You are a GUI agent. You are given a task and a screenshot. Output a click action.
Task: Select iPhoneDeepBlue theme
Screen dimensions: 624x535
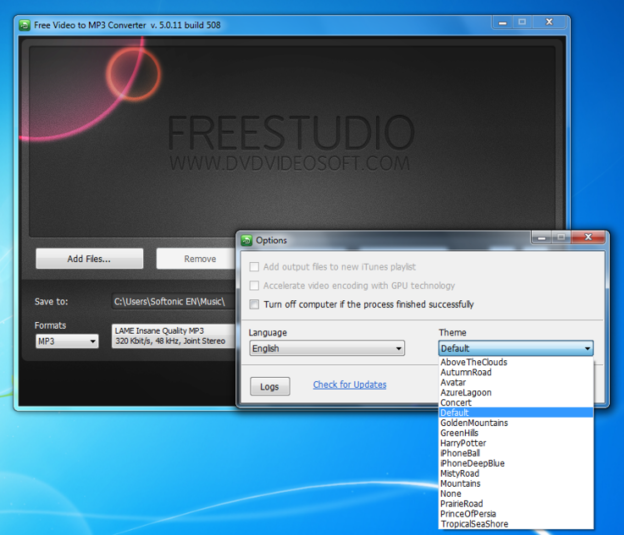pos(516,463)
